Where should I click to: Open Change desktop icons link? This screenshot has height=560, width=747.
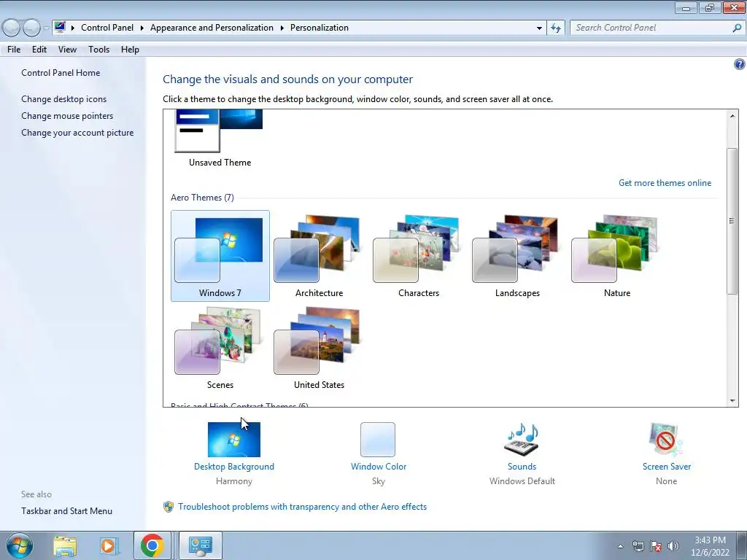click(64, 99)
